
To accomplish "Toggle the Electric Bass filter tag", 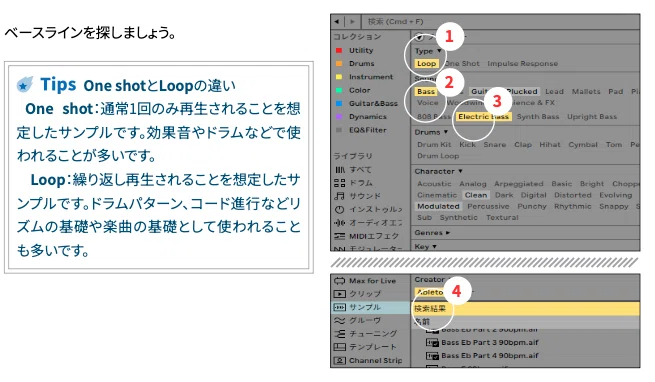I will (x=483, y=117).
